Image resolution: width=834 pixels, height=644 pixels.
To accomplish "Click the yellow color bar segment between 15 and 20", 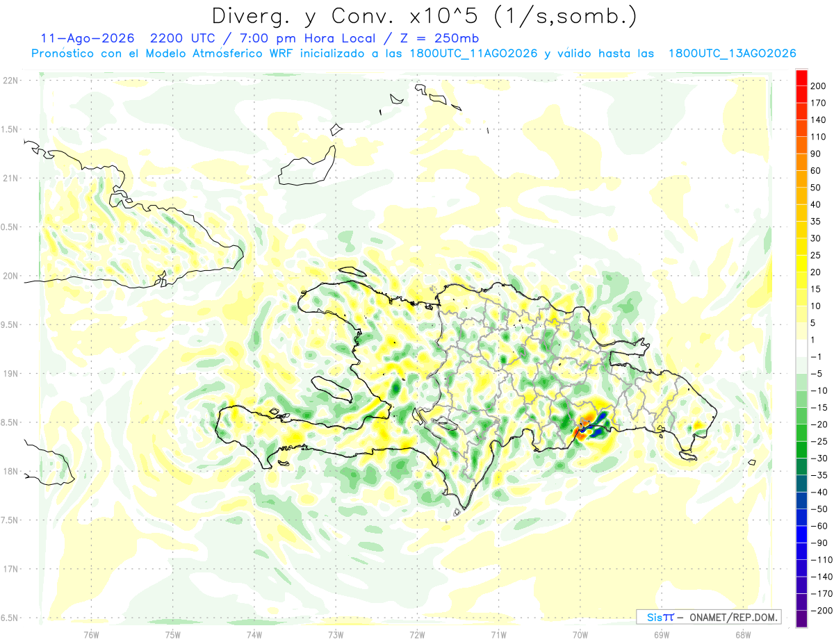I will pyautogui.click(x=801, y=281).
